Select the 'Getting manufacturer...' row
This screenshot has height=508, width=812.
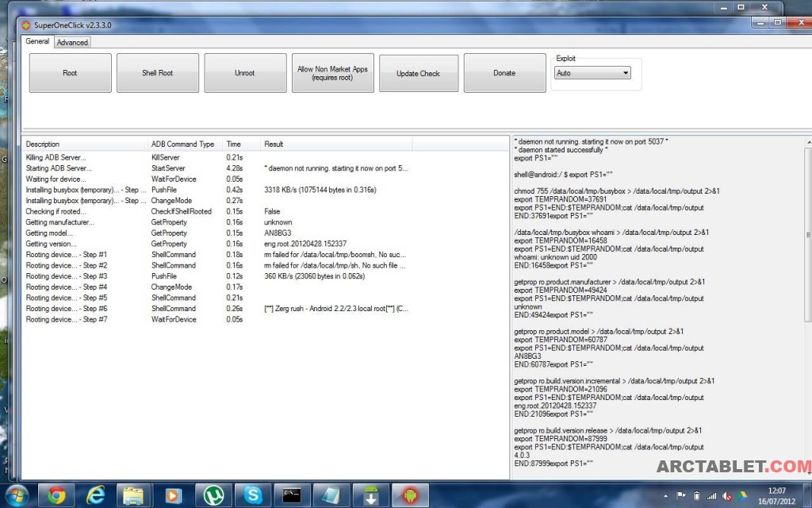[217, 222]
